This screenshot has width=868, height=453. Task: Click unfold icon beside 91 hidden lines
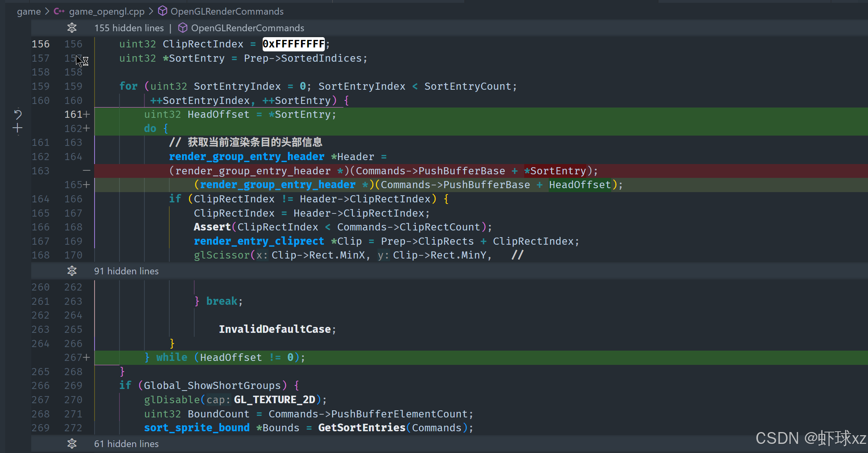tap(72, 271)
